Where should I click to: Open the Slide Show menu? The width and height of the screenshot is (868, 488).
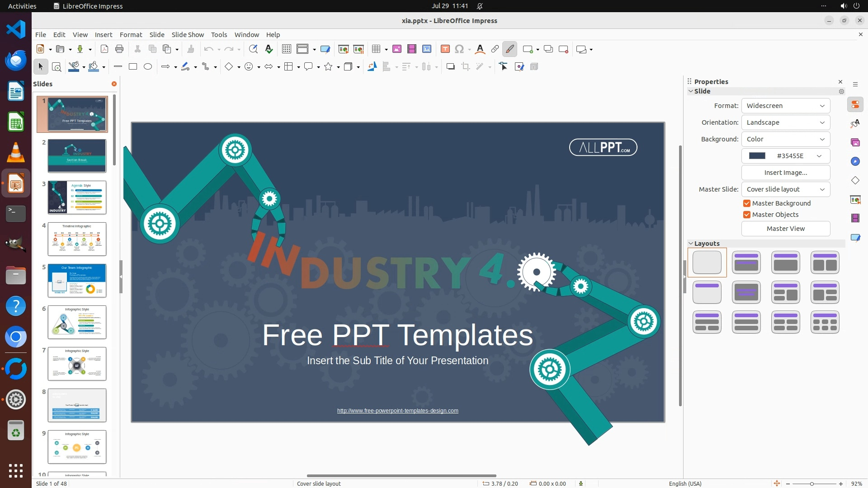click(x=187, y=35)
